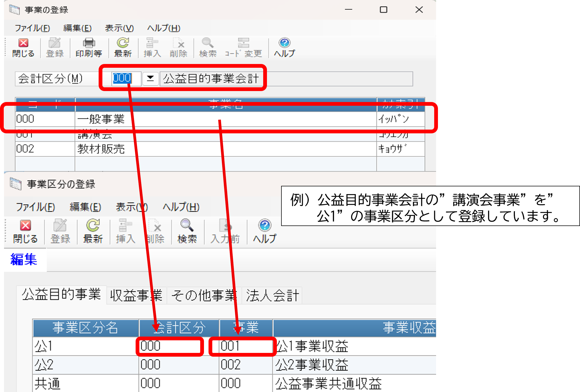
Task: Expand the 会計区分 dropdown arrow
Action: point(150,78)
